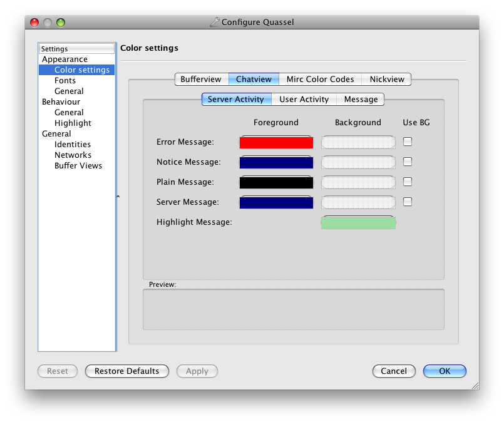Pick the red Error Message foreground color
This screenshot has height=424, width=504.
277,142
